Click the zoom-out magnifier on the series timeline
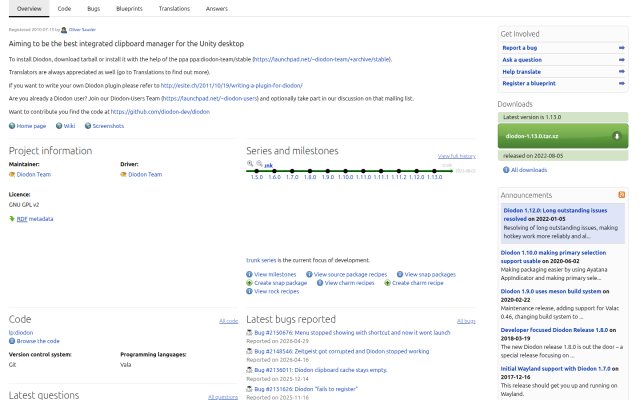 (x=259, y=164)
